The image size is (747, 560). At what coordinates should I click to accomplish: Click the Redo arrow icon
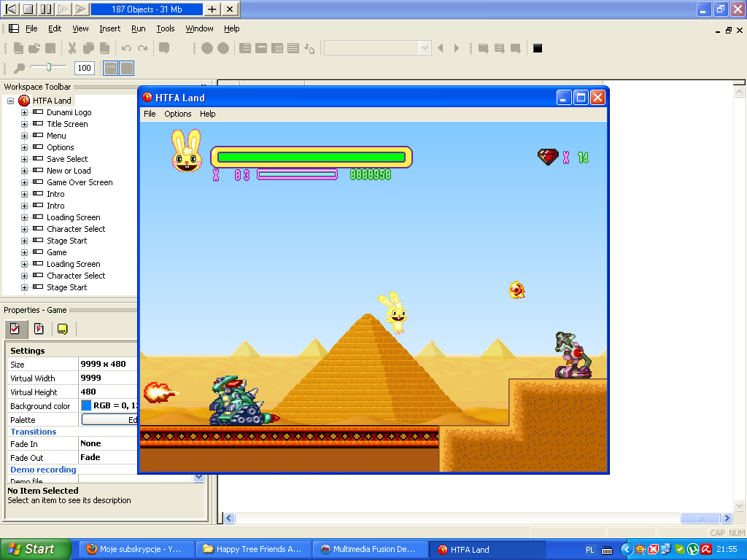coord(142,48)
